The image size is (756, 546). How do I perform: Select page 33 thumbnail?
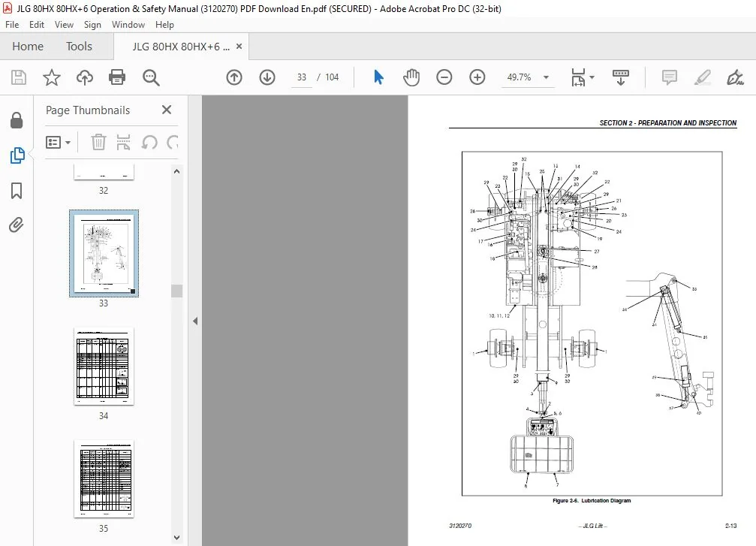pos(104,254)
